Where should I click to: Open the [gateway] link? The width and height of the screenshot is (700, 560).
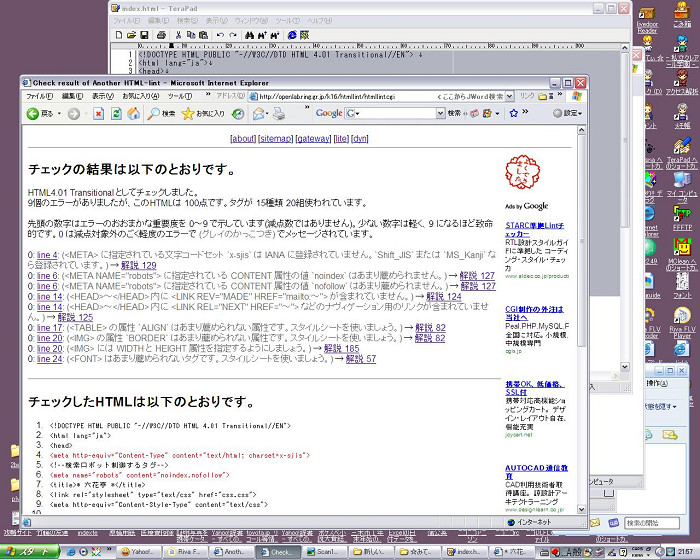(313, 139)
